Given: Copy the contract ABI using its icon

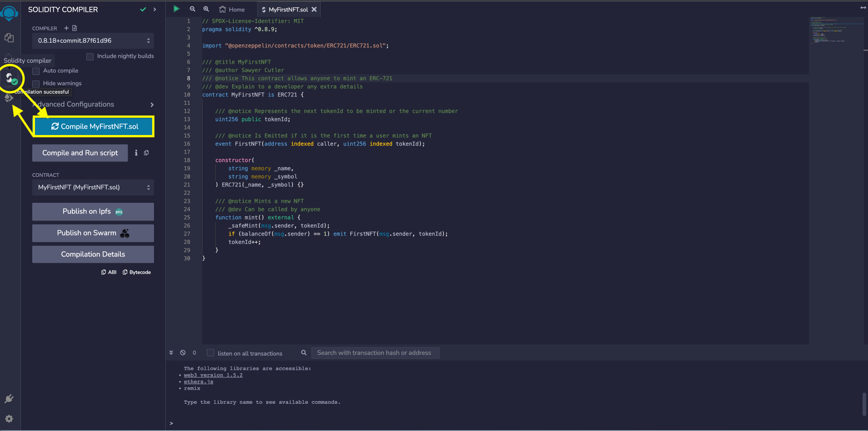Looking at the screenshot, I should pyautogui.click(x=104, y=272).
